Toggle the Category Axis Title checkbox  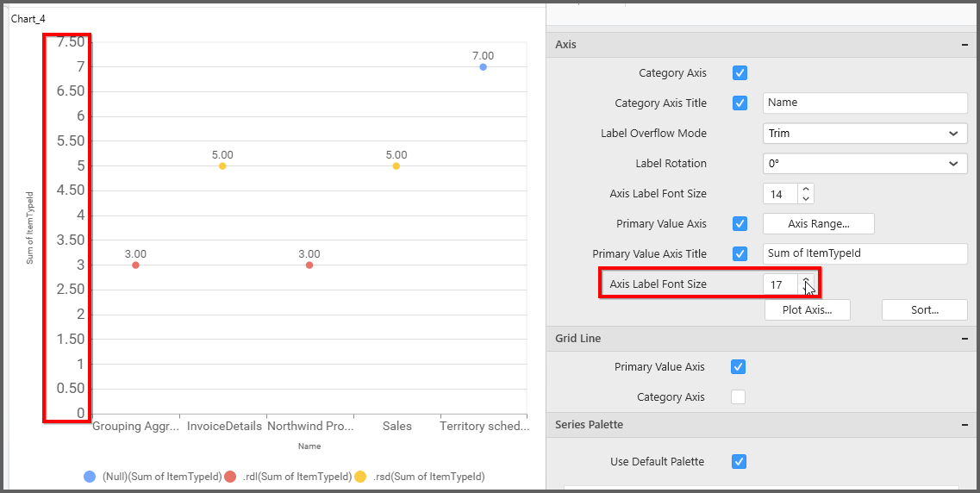(740, 103)
